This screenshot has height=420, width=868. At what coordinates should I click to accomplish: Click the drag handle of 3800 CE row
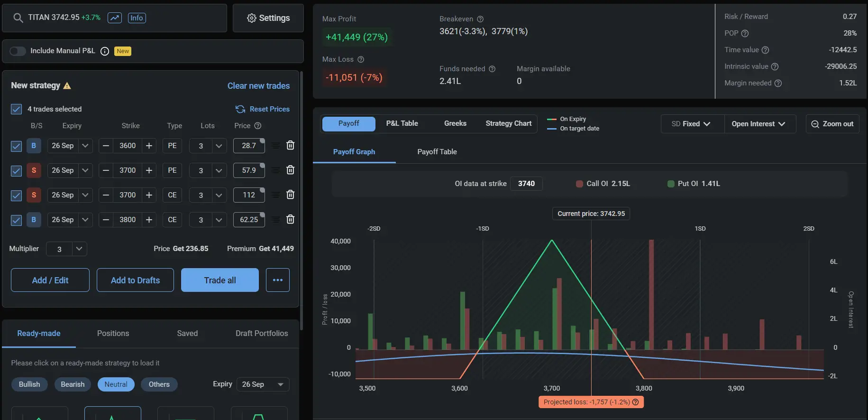275,220
